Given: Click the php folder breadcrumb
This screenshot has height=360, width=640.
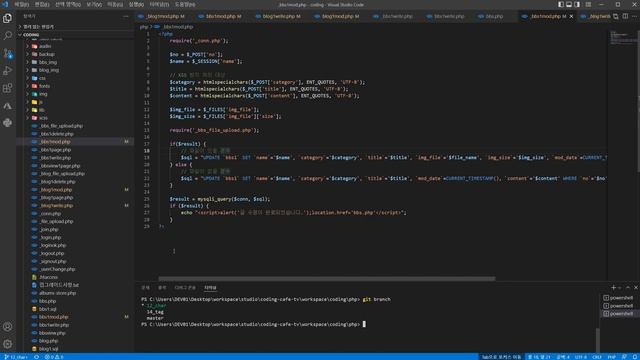Looking at the screenshot, I should click(x=143, y=27).
